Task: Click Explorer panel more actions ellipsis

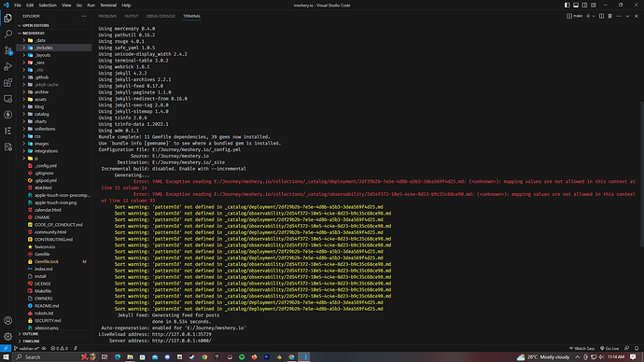Action: 84,16
